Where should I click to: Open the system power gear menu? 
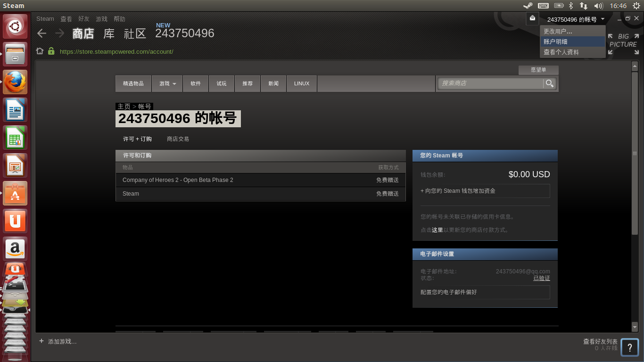[636, 6]
